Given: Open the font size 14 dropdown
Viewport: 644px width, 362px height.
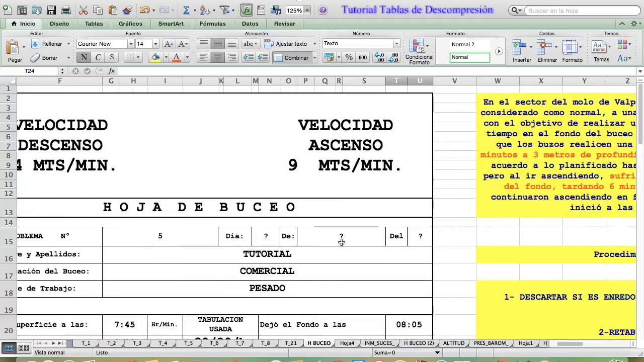Looking at the screenshot, I should [x=155, y=44].
